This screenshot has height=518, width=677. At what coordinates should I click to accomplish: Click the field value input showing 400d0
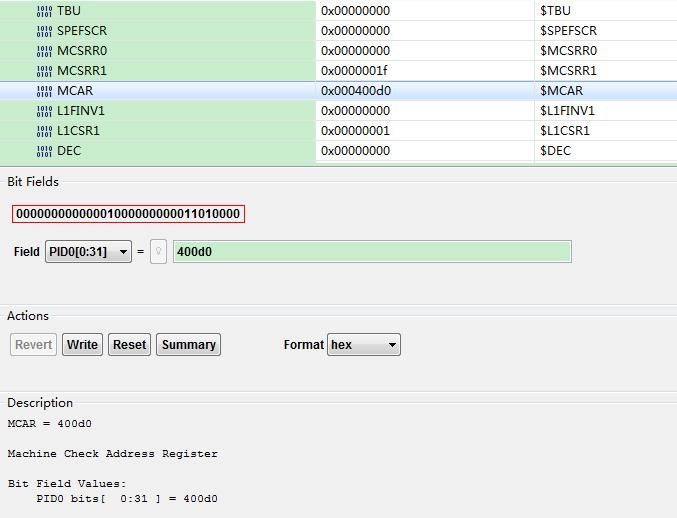click(372, 252)
